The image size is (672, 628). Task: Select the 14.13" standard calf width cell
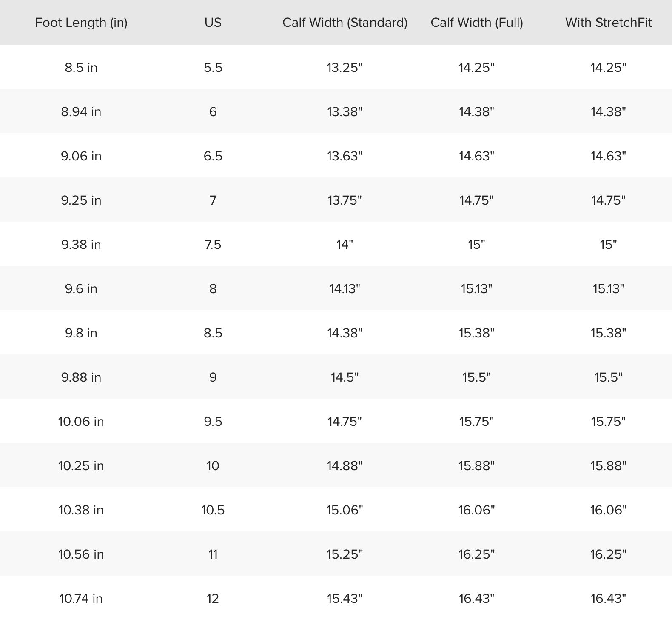[x=345, y=289]
